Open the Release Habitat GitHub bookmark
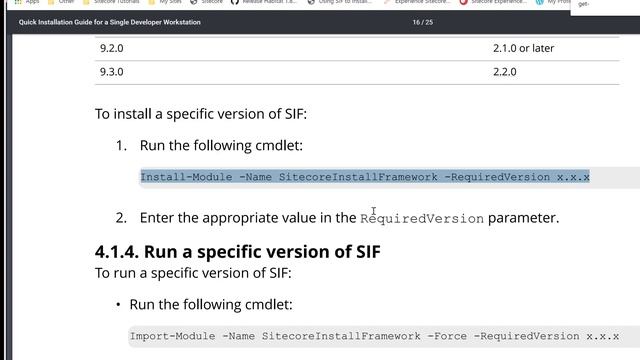The width and height of the screenshot is (640, 360). tap(264, 2)
